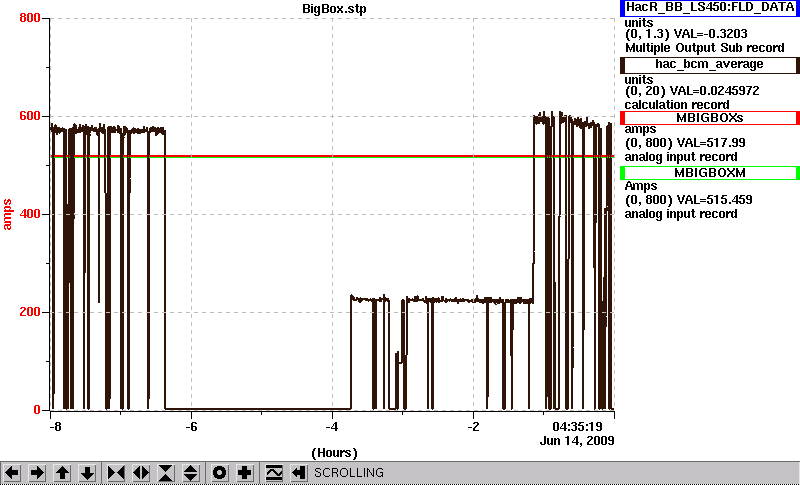Pan the graph left with the left arrow

pos(12,473)
